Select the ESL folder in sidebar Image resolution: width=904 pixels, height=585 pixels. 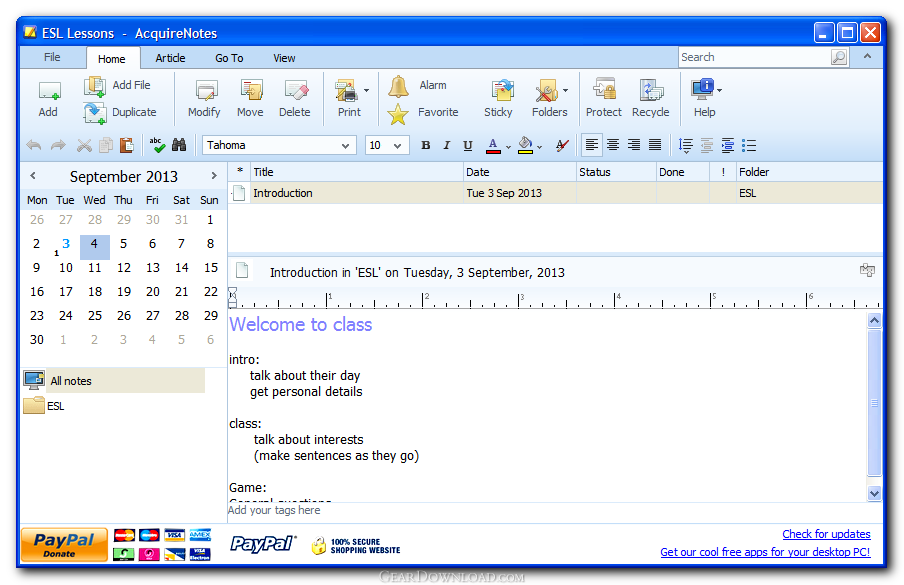tap(55, 406)
